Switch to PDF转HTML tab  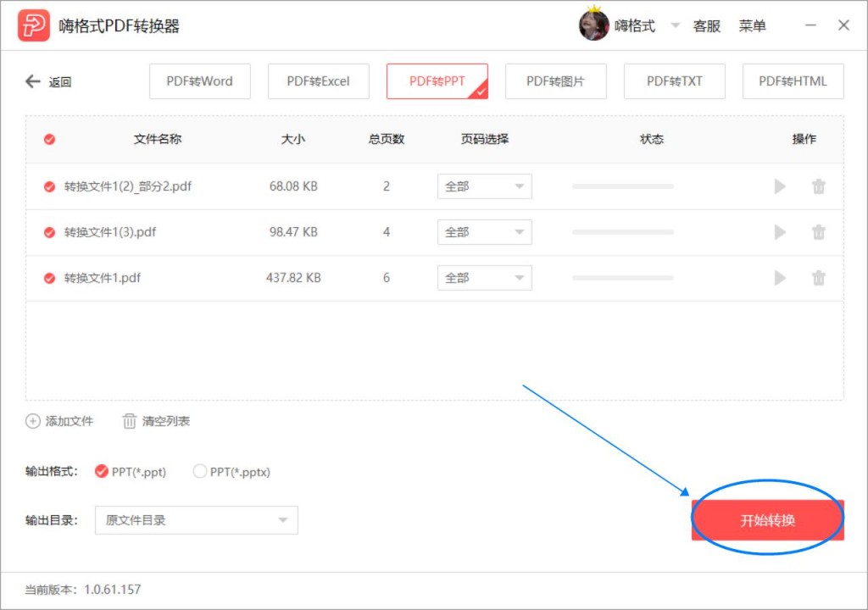[x=793, y=81]
